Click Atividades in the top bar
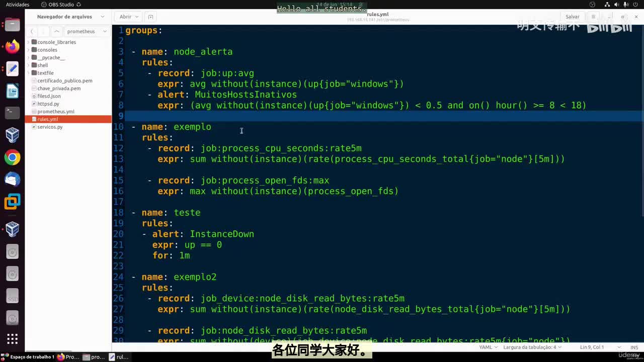644x362 pixels. coord(18,5)
